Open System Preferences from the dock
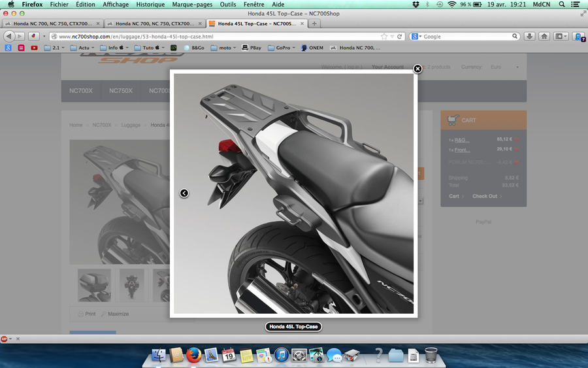This screenshot has height=368, width=588. (299, 356)
